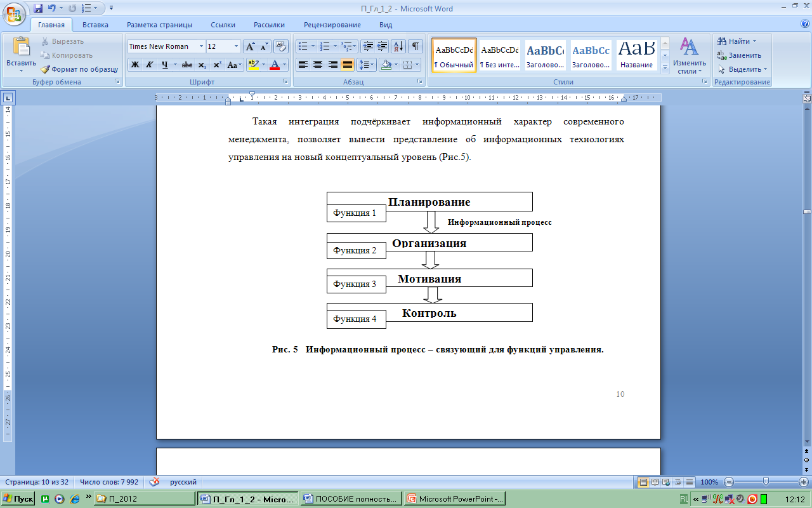Viewport: 812px width, 508px height.
Task: Decrease font size with Shrink Font icon
Action: 264,46
